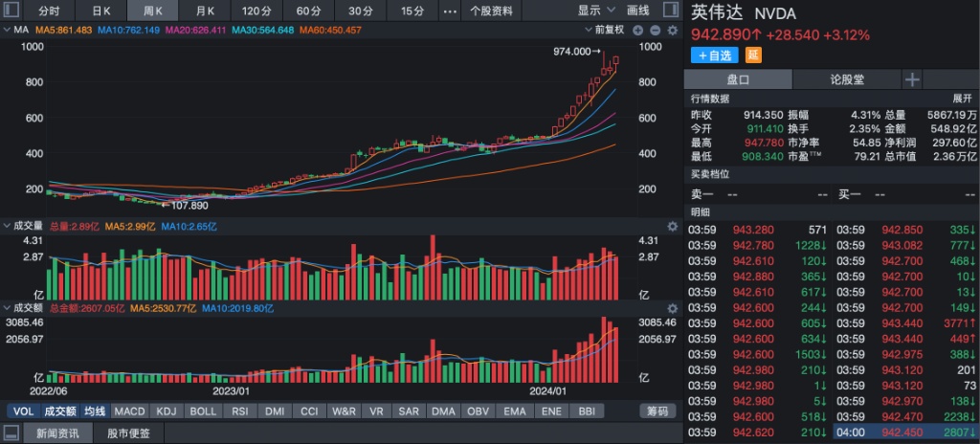Click 展开 to expand market data
This screenshot has height=444, width=980.
click(x=961, y=99)
